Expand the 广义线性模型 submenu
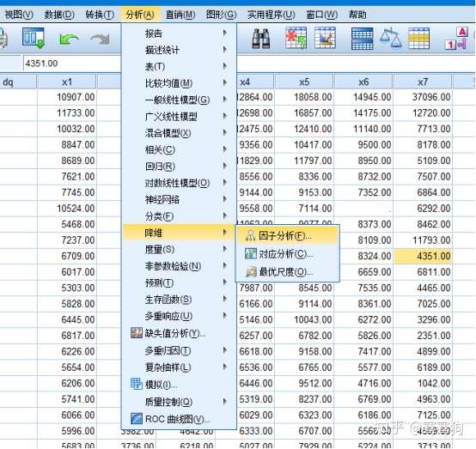Image resolution: width=476 pixels, height=449 pixels. tap(179, 117)
